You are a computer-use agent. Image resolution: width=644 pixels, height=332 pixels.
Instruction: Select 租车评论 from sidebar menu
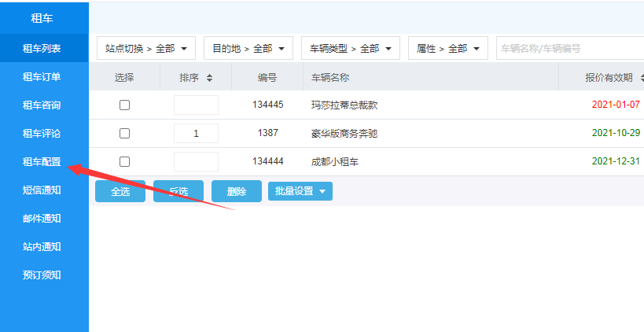[42, 134]
